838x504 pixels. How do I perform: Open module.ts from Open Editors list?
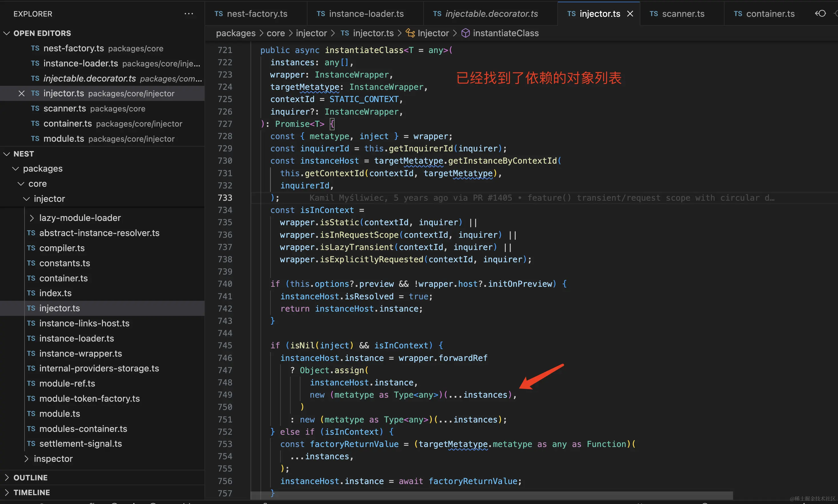tap(102, 139)
